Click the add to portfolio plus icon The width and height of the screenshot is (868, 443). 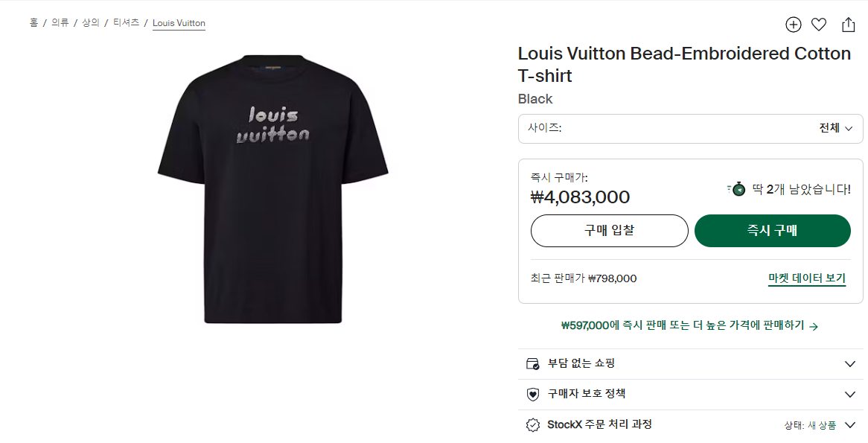pos(794,25)
